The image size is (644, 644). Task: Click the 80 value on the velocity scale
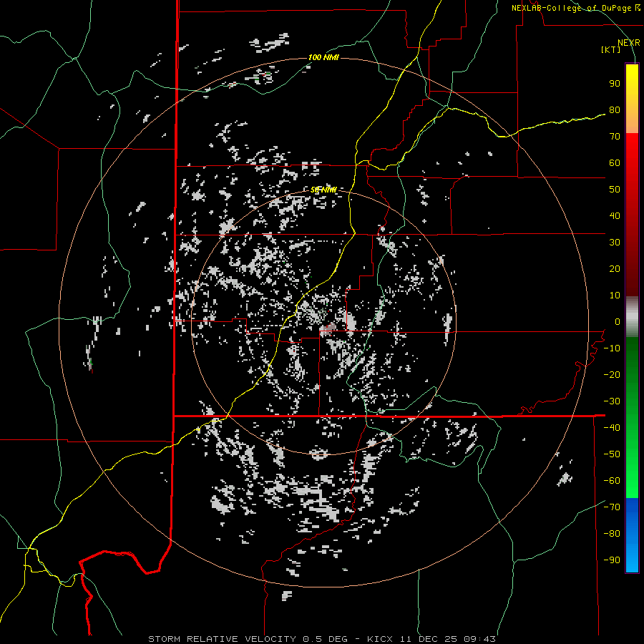(x=615, y=110)
